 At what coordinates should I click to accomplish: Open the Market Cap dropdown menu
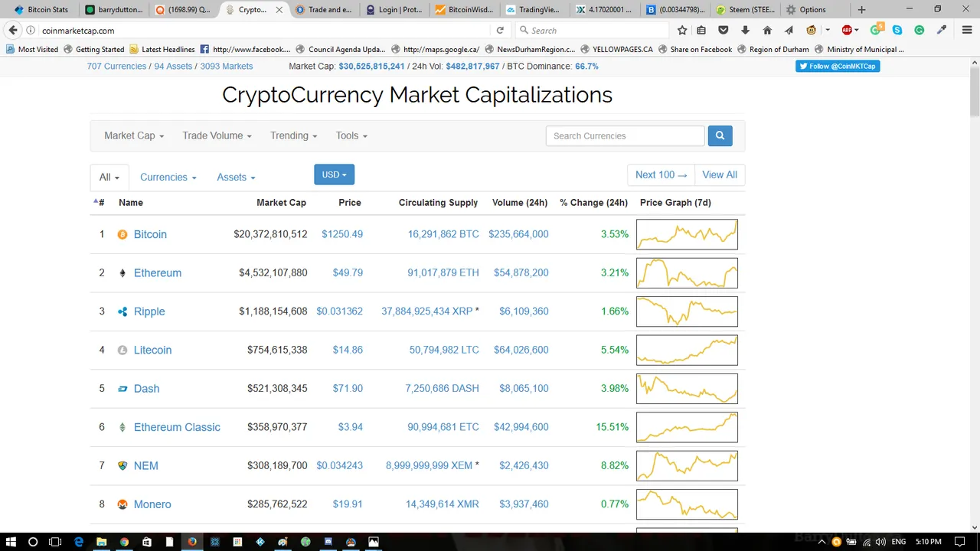click(134, 135)
